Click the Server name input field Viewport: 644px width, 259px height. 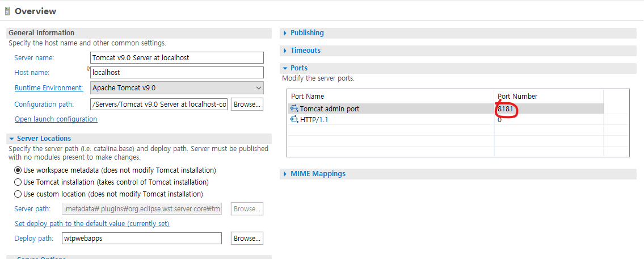pyautogui.click(x=176, y=57)
